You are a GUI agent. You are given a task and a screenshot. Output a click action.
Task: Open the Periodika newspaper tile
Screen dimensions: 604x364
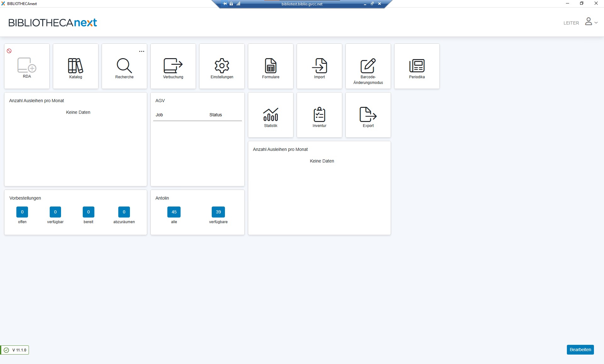(417, 66)
